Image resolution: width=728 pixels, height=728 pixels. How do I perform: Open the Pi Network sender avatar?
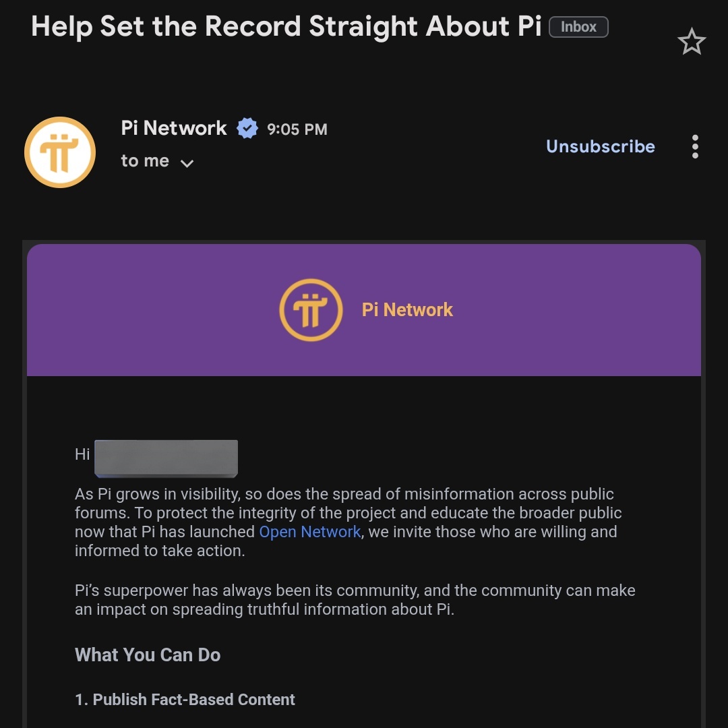60,152
